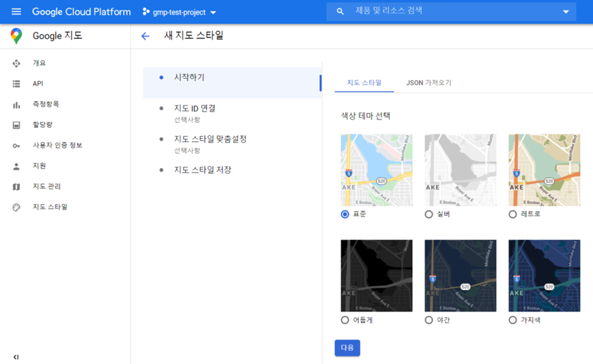Click the night theme map thumbnail
Viewport: 593px width, 364px height.
pyautogui.click(x=461, y=276)
